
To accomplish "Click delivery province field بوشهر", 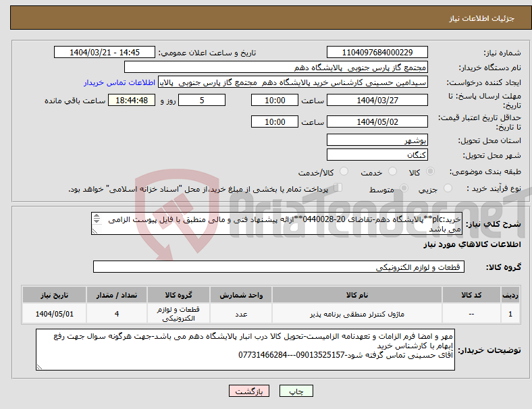I will [377, 140].
